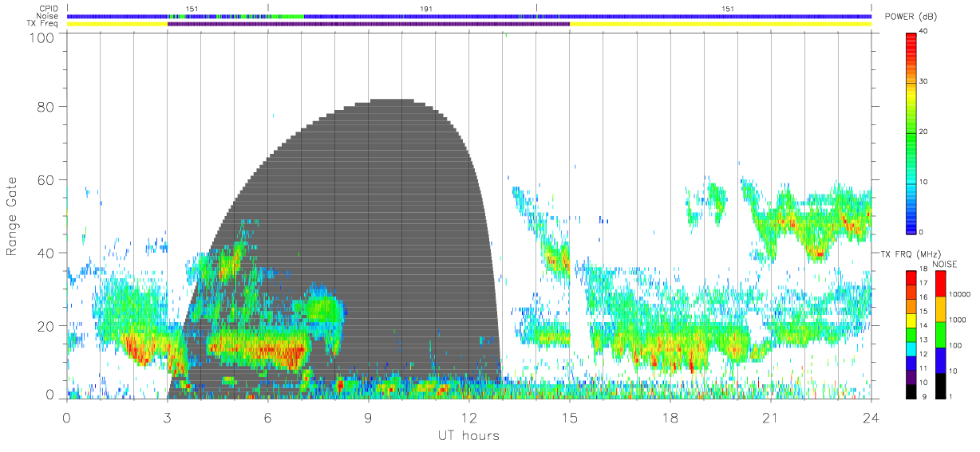Click the 'Noise' row label at top left

[48, 16]
